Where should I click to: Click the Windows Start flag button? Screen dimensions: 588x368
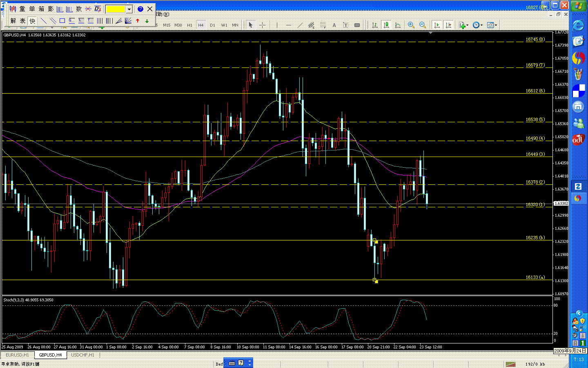pyautogui.click(x=579, y=6)
